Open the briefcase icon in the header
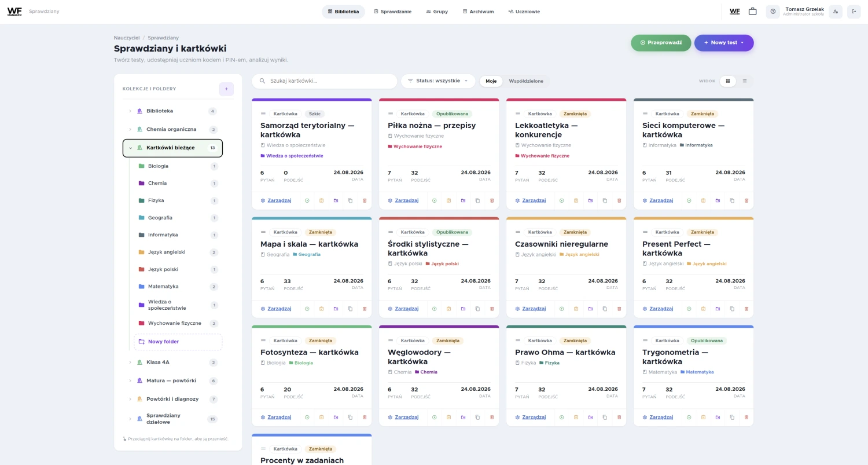The height and width of the screenshot is (465, 868). 752,12
